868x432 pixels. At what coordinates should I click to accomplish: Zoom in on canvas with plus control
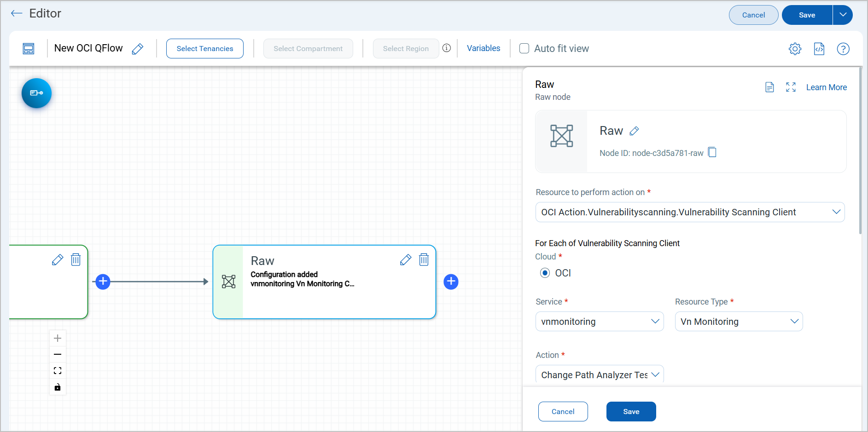click(x=58, y=338)
